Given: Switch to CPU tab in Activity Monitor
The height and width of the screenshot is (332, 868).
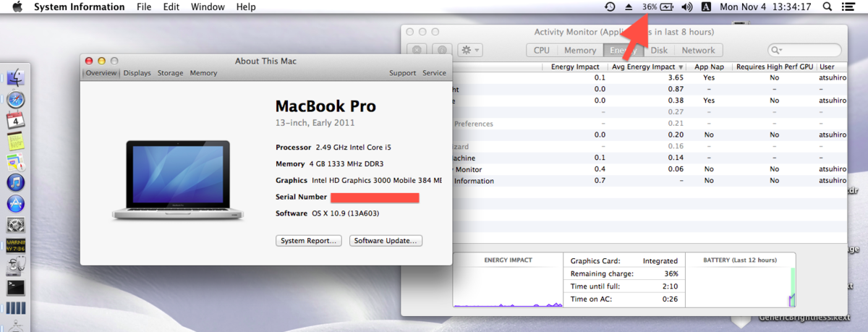Looking at the screenshot, I should [542, 50].
